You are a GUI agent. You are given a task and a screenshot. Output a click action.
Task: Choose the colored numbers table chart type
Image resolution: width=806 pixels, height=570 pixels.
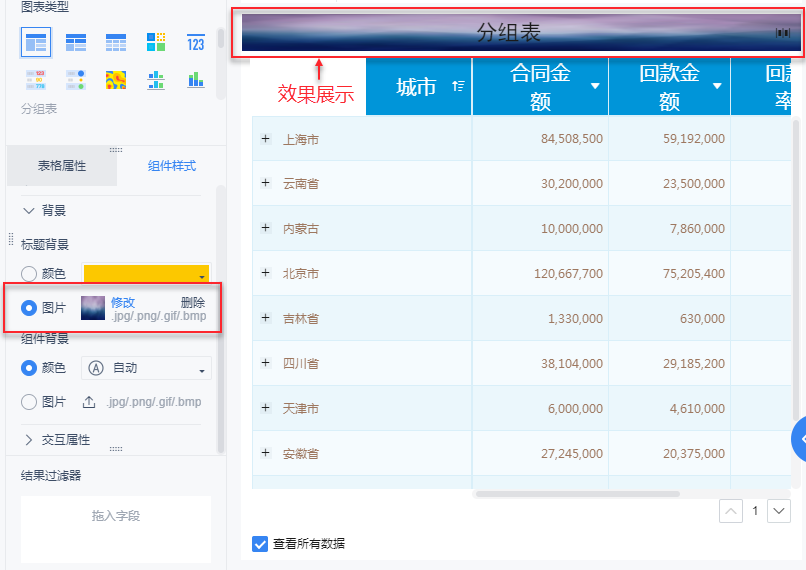[36, 80]
